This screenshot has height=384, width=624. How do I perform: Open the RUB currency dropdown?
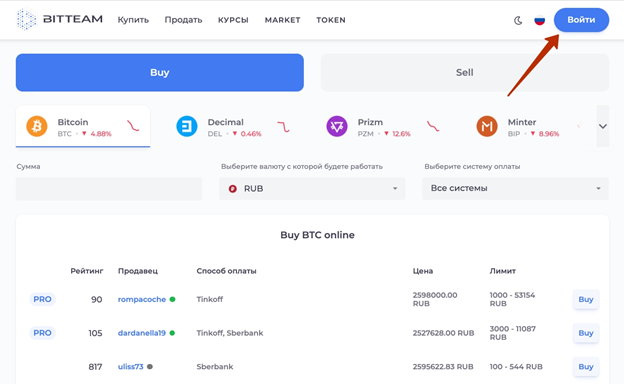tap(312, 189)
